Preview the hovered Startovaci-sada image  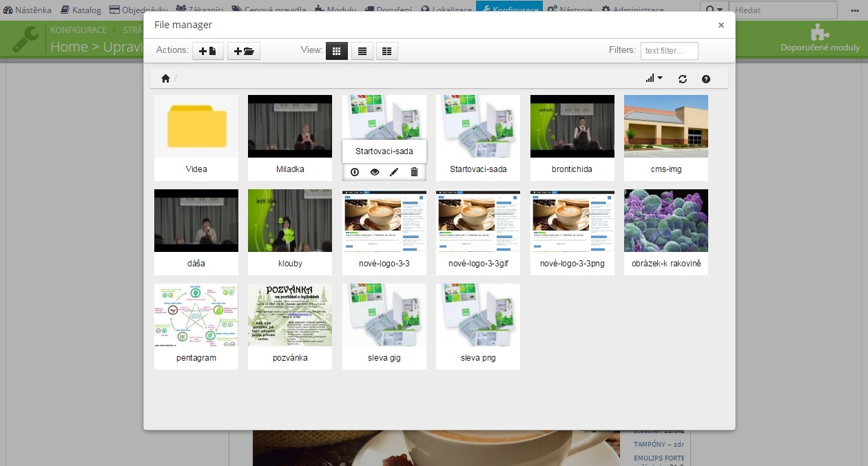pyautogui.click(x=375, y=172)
